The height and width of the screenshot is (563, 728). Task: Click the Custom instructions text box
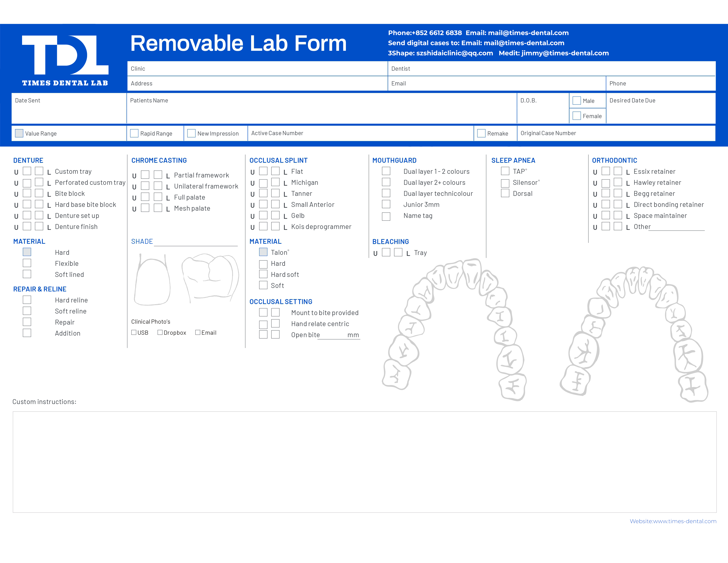[x=365, y=462]
